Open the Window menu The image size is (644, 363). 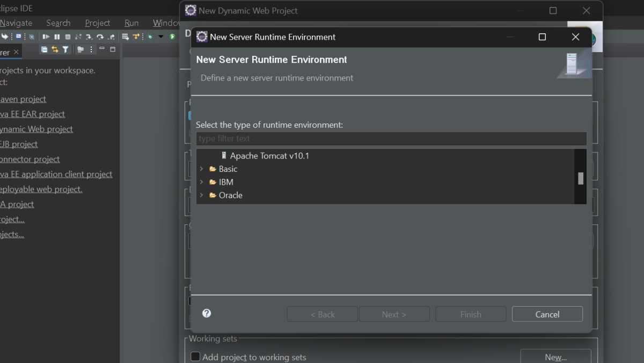point(166,23)
